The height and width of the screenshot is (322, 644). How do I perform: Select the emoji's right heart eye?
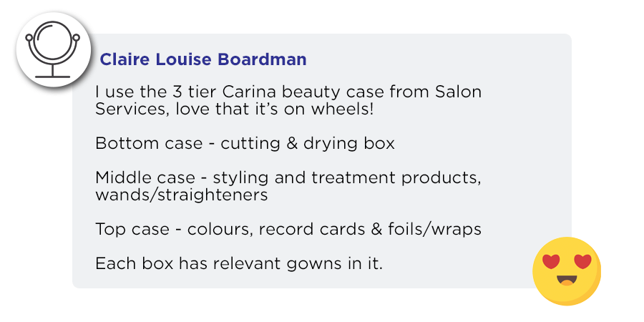582,262
